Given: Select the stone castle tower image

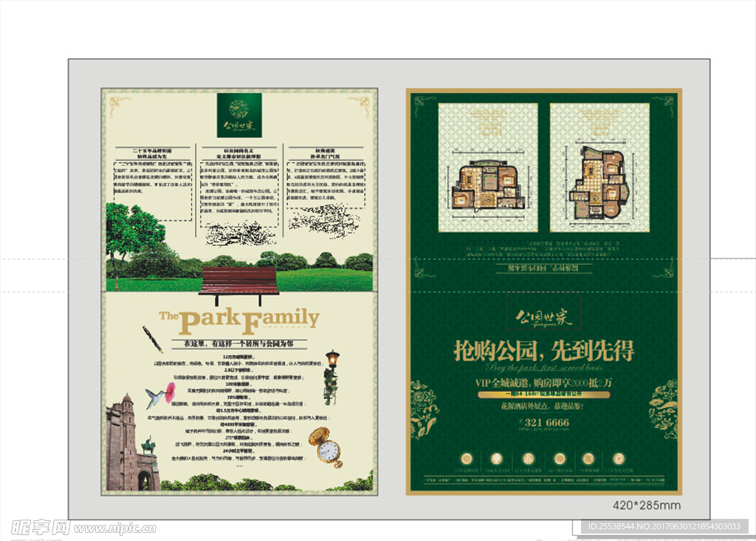Looking at the screenshot, I should coord(130,445).
